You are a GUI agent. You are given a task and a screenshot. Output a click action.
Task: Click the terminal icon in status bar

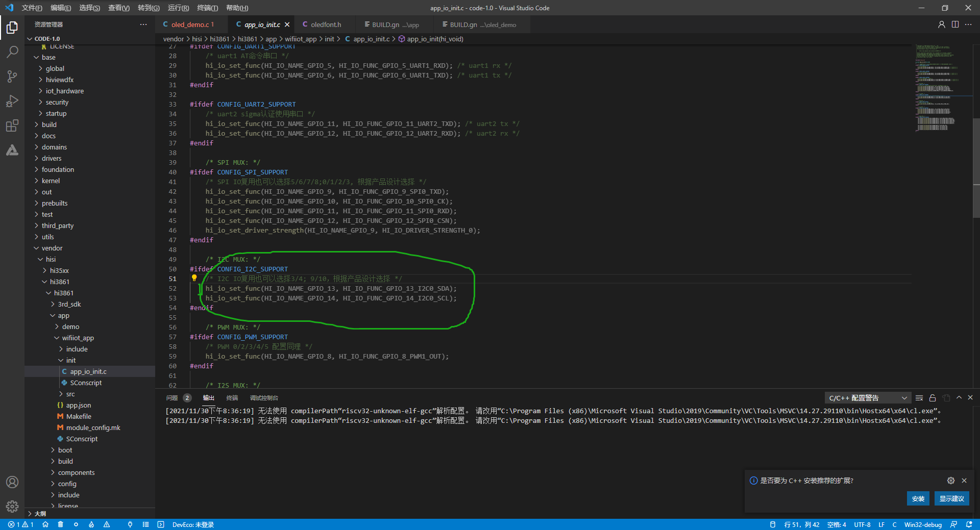(x=161, y=524)
